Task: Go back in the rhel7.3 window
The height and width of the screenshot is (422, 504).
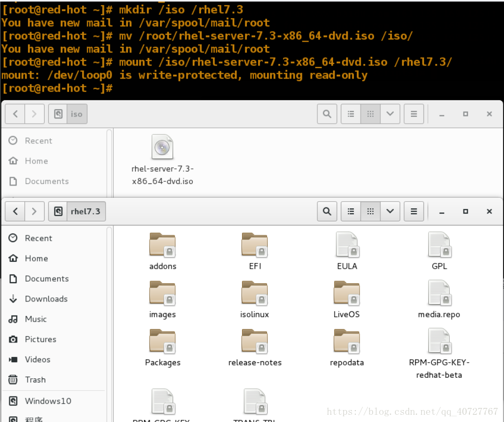Action: pos(15,211)
